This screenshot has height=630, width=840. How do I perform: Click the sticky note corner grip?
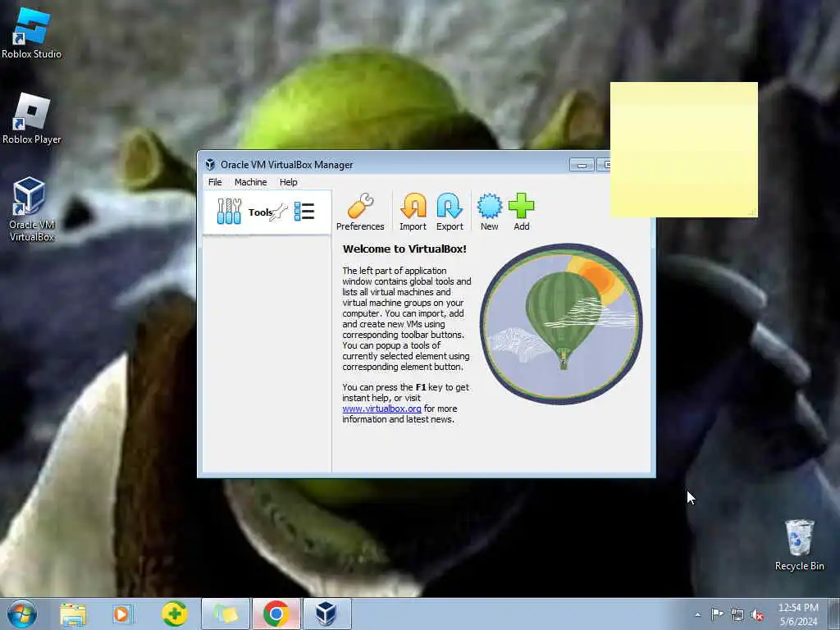[752, 212]
